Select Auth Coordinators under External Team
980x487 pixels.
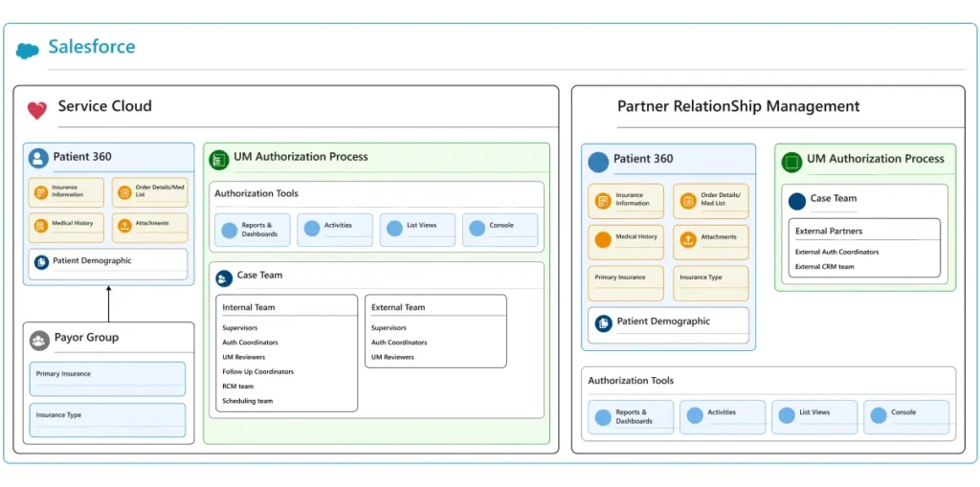(399, 343)
